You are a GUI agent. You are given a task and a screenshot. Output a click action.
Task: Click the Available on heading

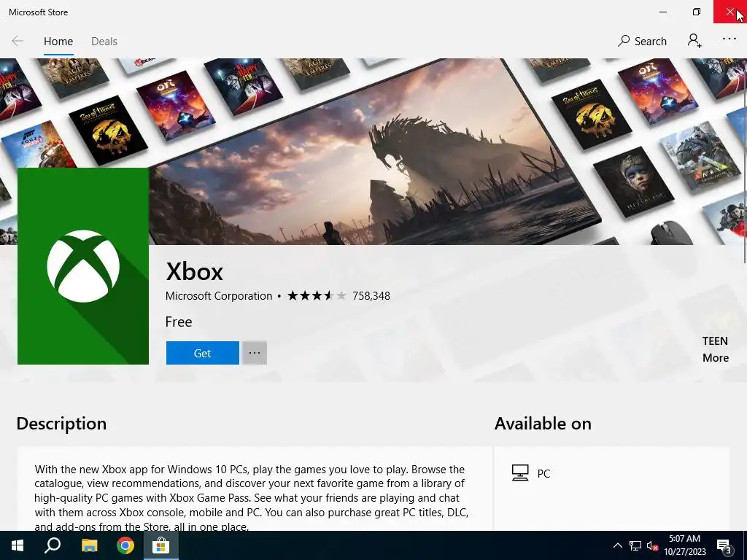(543, 424)
